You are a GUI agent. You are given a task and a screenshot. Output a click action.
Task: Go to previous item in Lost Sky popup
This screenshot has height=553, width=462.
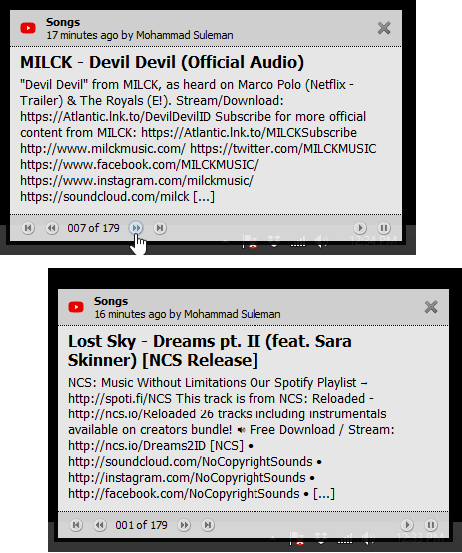(x=100, y=525)
